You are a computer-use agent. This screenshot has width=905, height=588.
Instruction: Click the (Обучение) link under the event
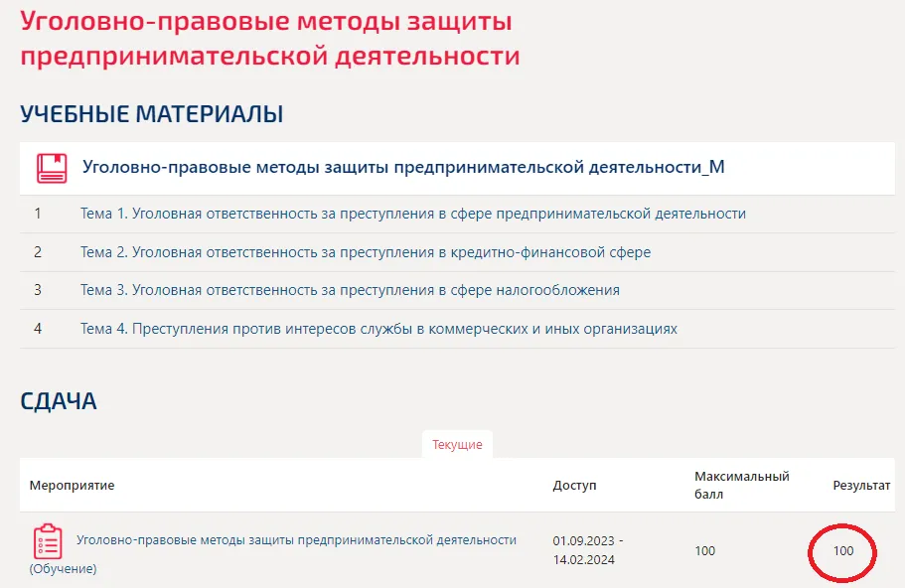pos(64,569)
